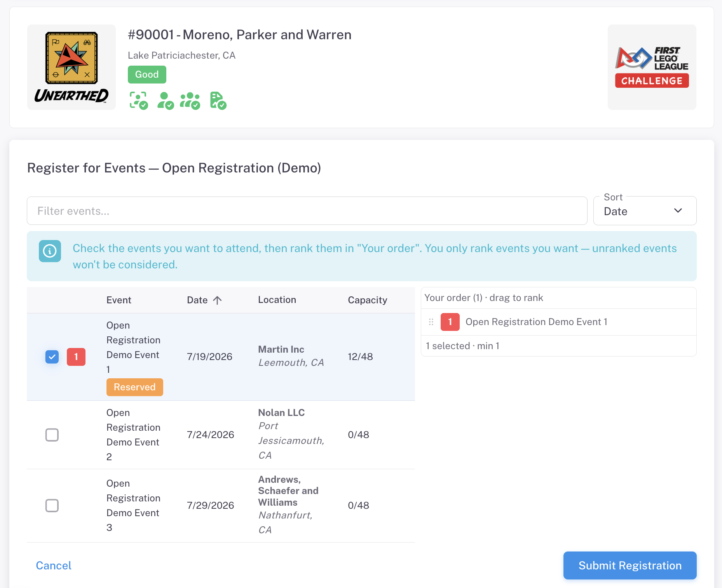Click the Date column sort arrow
The image size is (722, 588).
pyautogui.click(x=218, y=300)
